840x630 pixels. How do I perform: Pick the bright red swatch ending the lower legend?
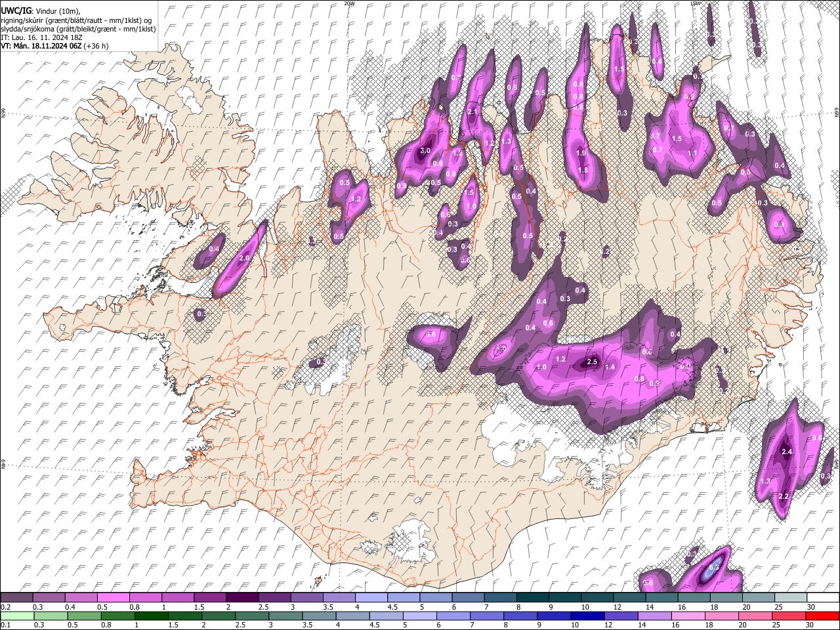[822, 616]
